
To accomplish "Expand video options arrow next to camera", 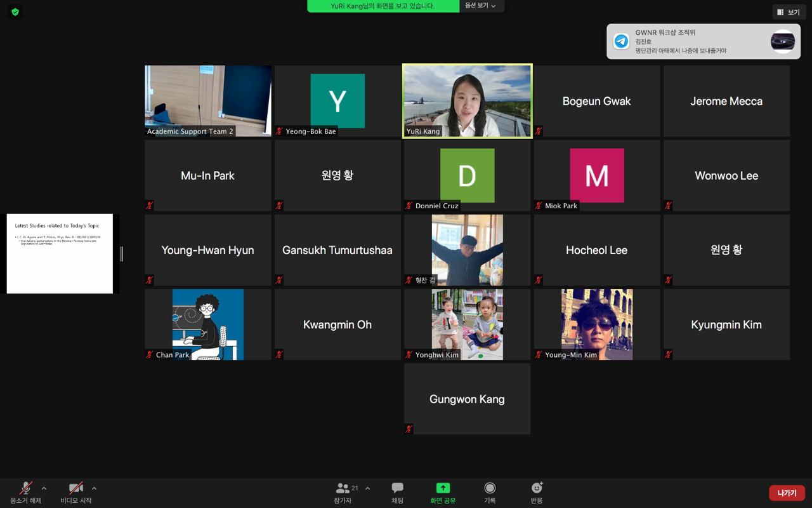I will [94, 488].
